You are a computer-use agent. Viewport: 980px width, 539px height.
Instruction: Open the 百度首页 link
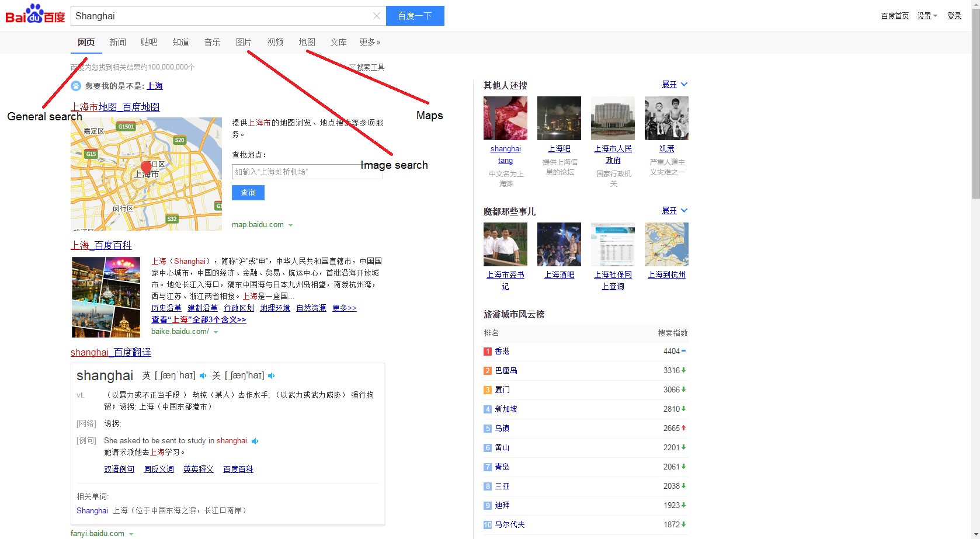895,16
